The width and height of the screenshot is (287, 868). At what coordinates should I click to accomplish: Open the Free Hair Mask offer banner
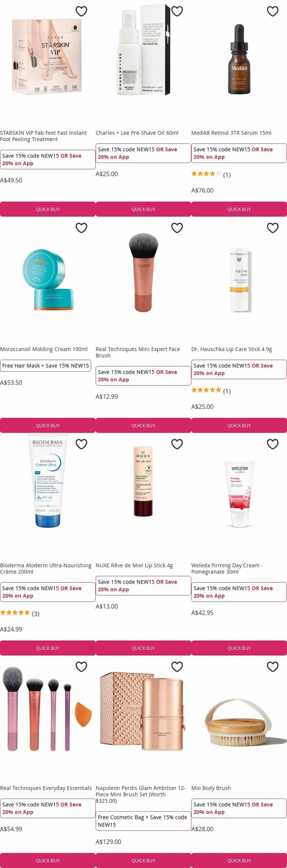(x=45, y=366)
